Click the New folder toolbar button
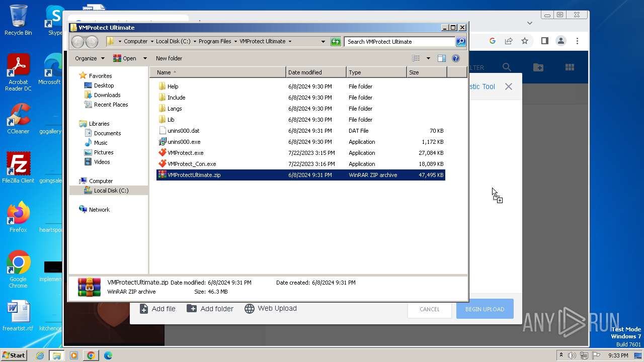Screen dimensions: 644x362 [169, 58]
